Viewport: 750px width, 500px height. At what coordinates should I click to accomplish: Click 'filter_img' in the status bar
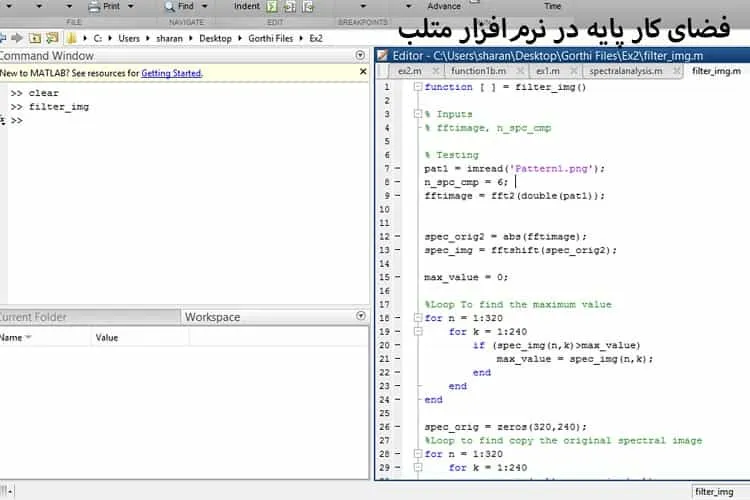714,491
